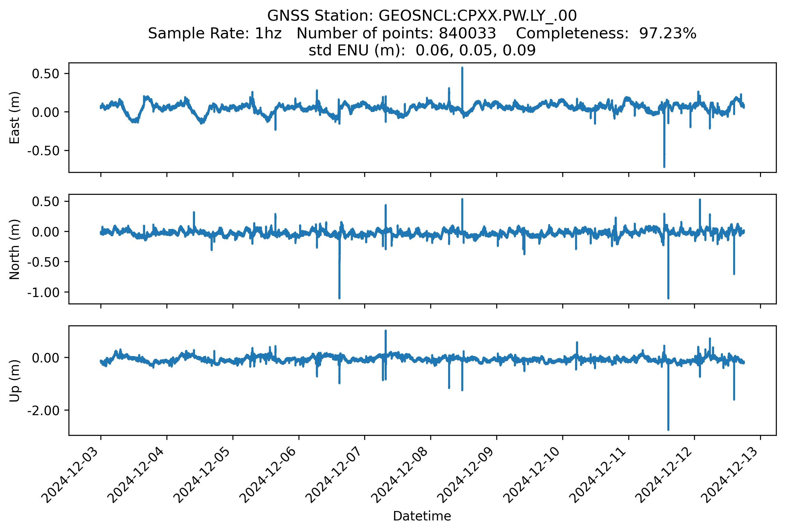Click the Sample Rate 1hz text

pos(215,33)
